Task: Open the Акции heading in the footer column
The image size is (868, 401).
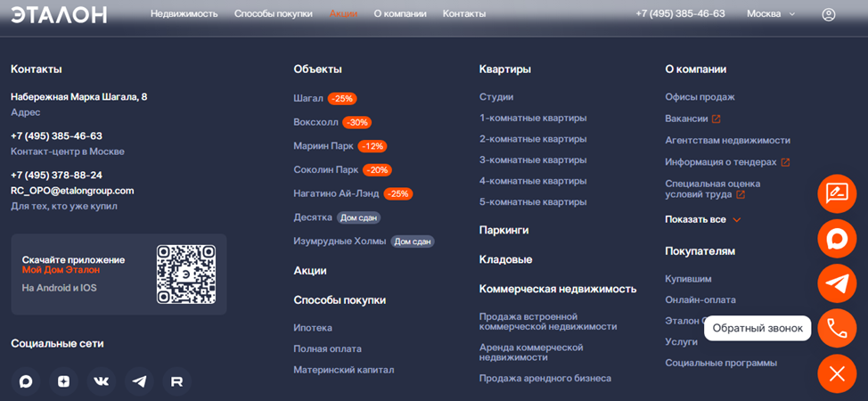Action: click(310, 271)
